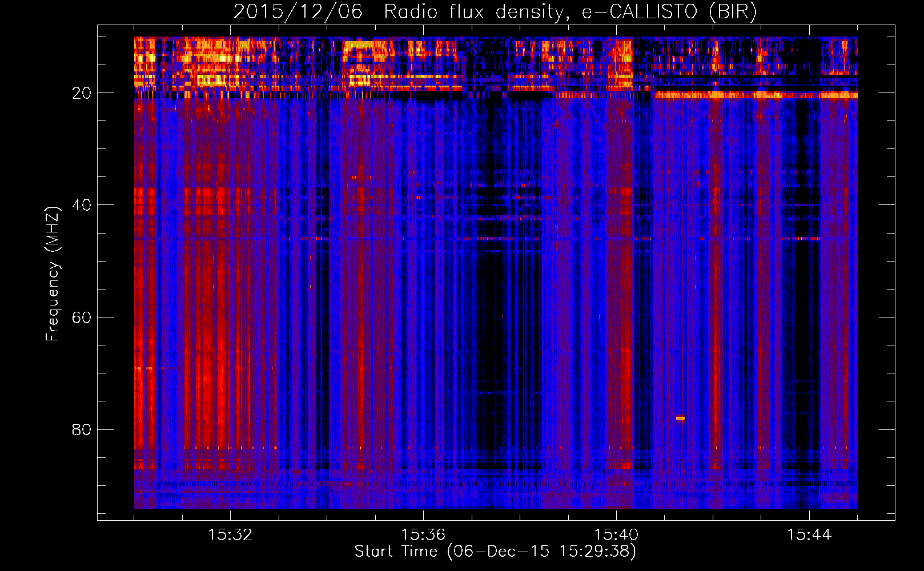This screenshot has height=571, width=924.
Task: Click the 80 frequency tick label
Action: (82, 429)
